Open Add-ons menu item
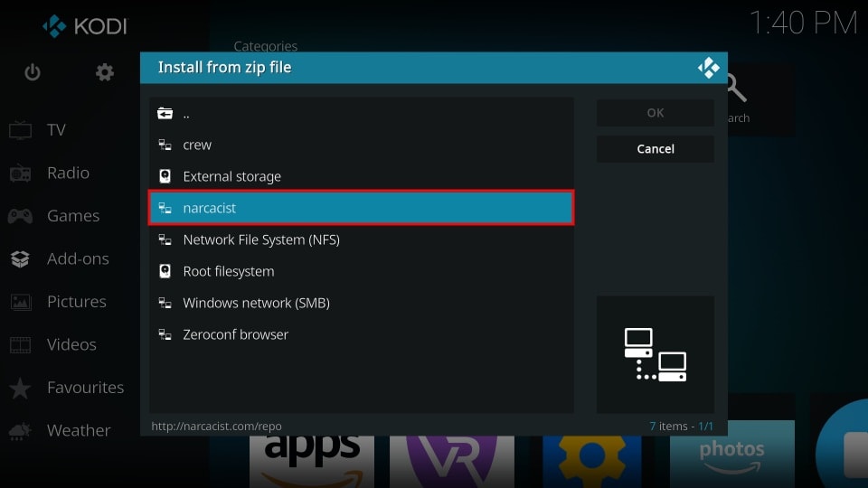Screen dimensions: 868x488 (78, 259)
